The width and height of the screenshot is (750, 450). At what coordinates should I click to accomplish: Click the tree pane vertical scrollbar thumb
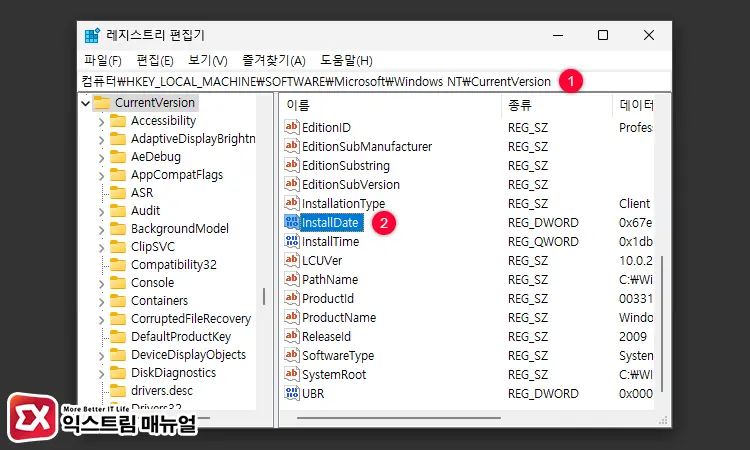(264, 296)
